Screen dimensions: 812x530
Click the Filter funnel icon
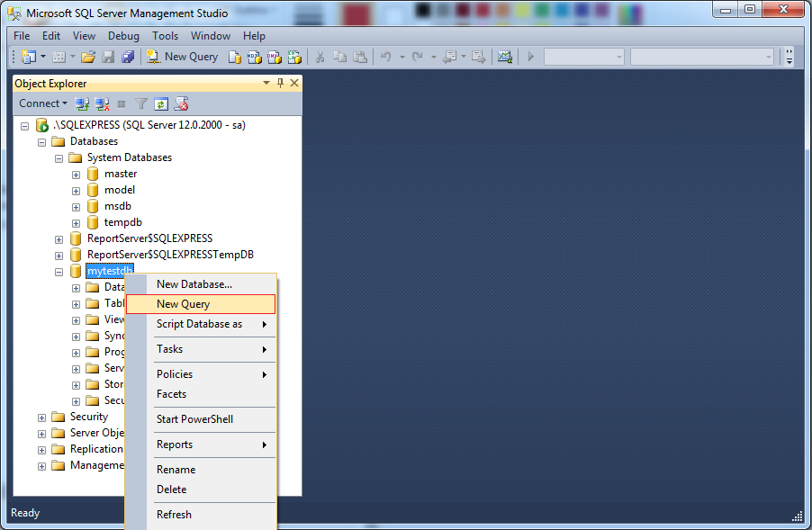point(141,104)
